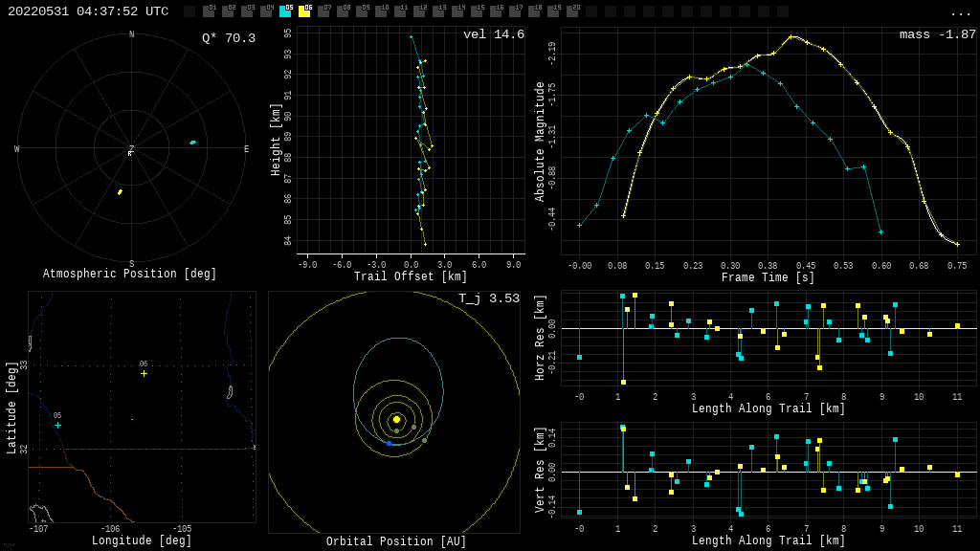Click the Q* 70.3 value label

tap(228, 38)
